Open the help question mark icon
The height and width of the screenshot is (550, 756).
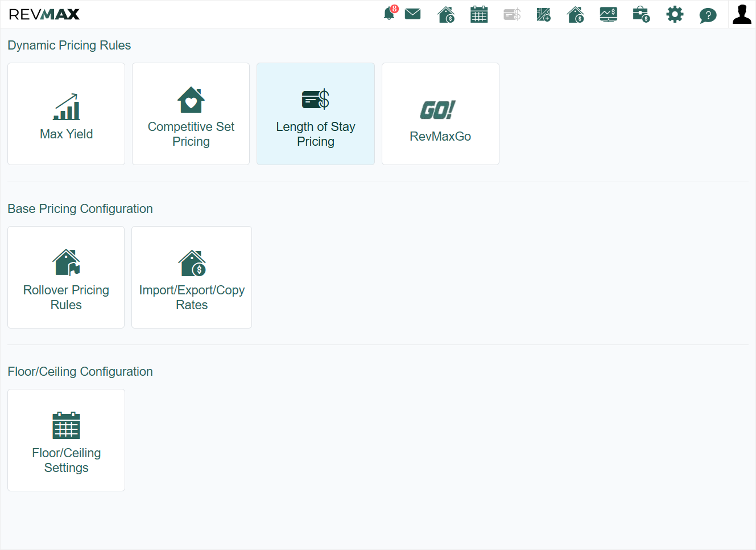pos(708,15)
